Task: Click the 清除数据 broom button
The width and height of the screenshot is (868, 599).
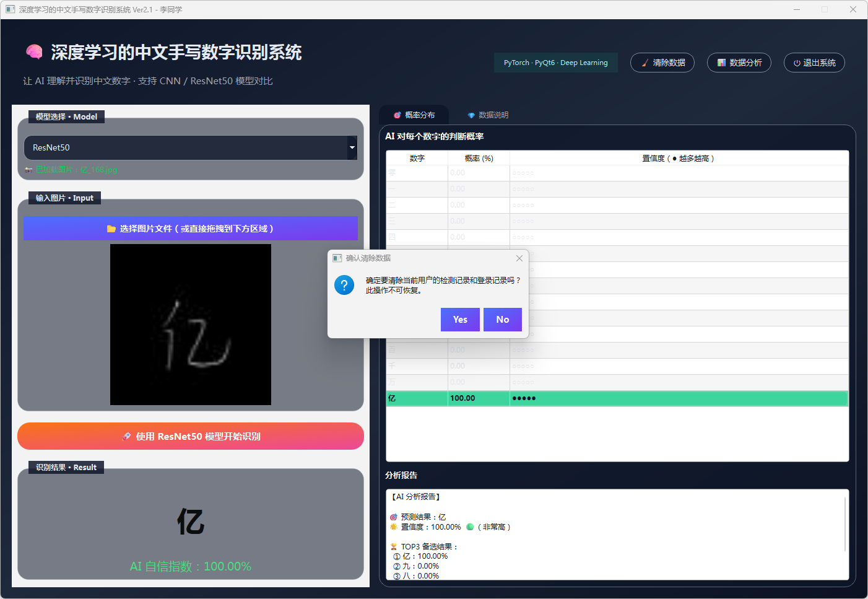Action: (662, 63)
